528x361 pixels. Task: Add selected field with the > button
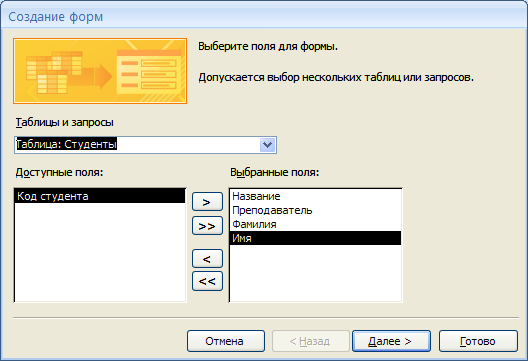tap(207, 202)
